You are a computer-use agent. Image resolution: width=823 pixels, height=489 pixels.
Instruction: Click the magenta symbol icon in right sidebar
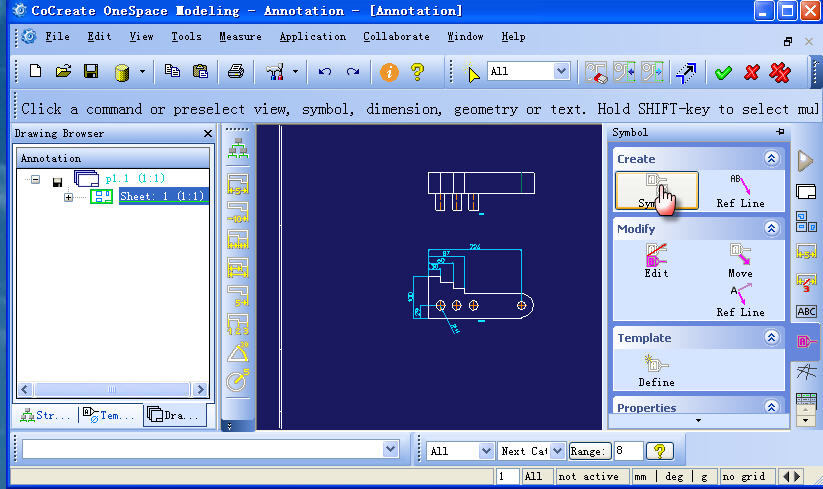point(806,342)
